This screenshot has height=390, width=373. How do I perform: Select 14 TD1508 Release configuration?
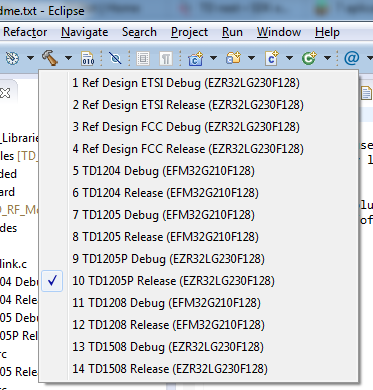click(x=199, y=369)
